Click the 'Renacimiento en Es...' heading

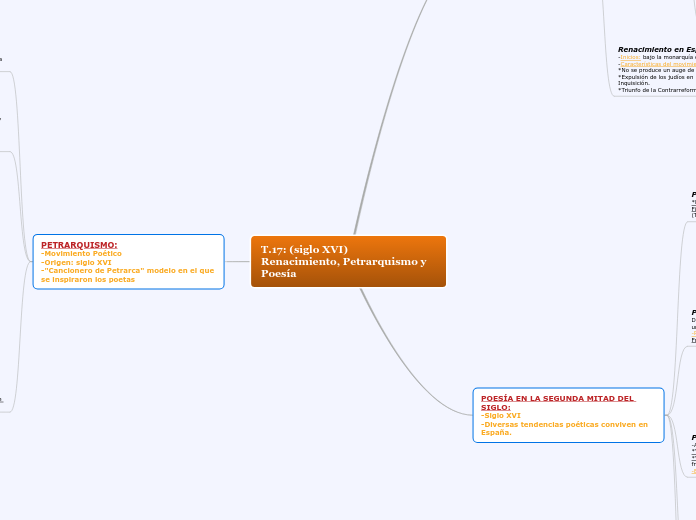[x=657, y=49]
